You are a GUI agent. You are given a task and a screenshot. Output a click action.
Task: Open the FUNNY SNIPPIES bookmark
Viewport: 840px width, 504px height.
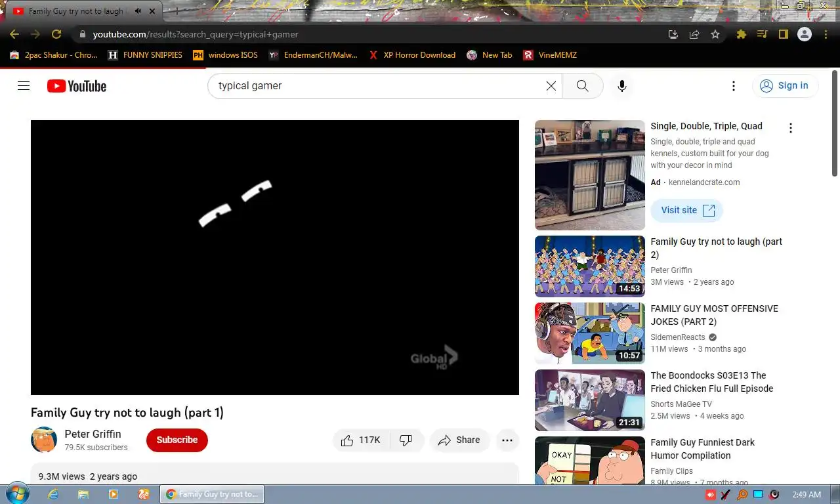pyautogui.click(x=145, y=55)
